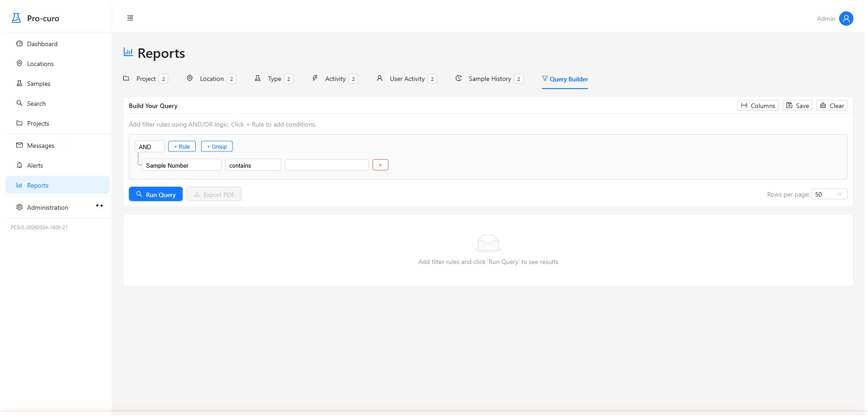The width and height of the screenshot is (868, 419).
Task: Click the Pro-curo flask logo
Action: 16,18
